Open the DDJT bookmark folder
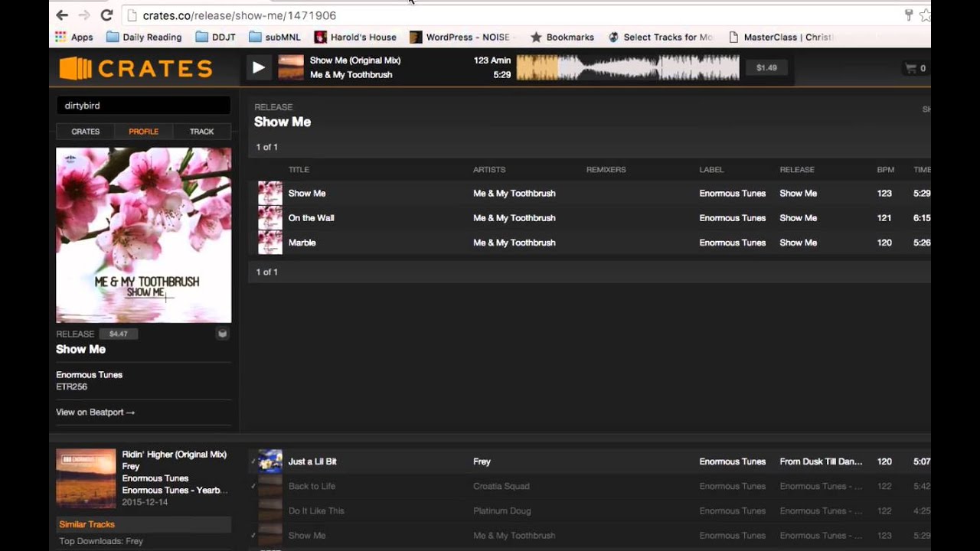This screenshot has width=980, height=551. pyautogui.click(x=215, y=37)
